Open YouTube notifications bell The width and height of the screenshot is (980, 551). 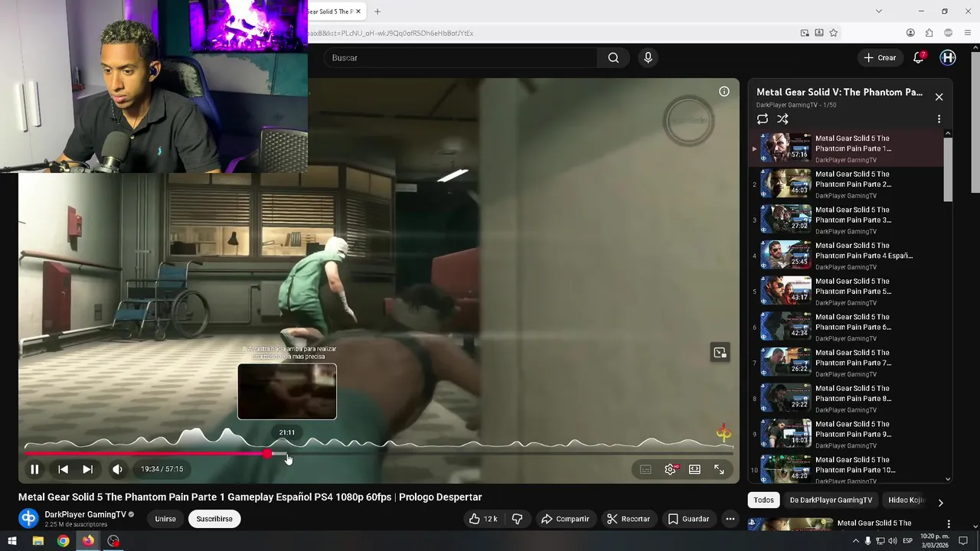[x=919, y=57]
